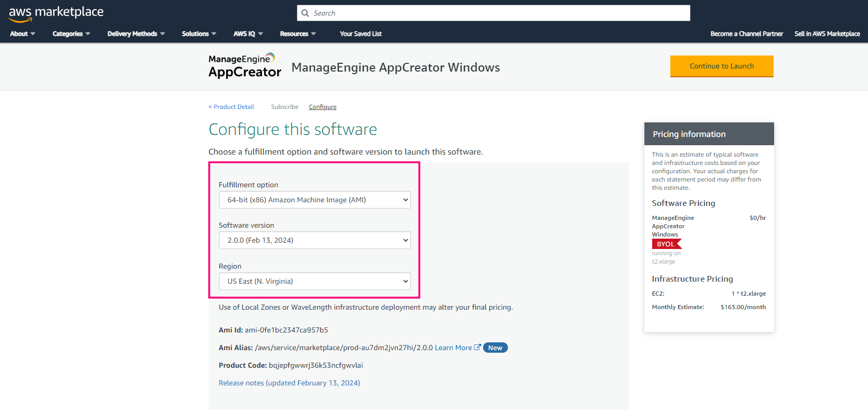Click Continue to Launch button
868x416 pixels.
coord(722,66)
